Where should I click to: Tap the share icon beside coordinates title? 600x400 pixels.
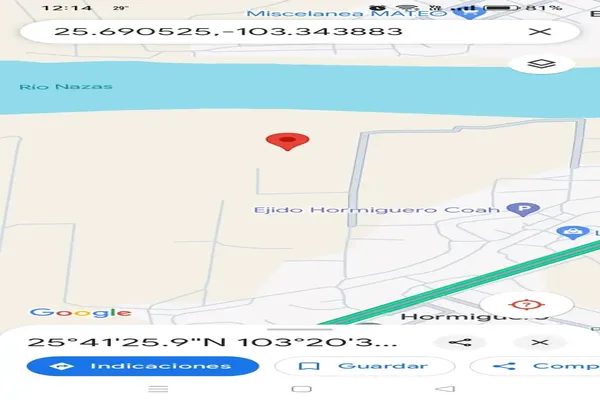pyautogui.click(x=460, y=342)
